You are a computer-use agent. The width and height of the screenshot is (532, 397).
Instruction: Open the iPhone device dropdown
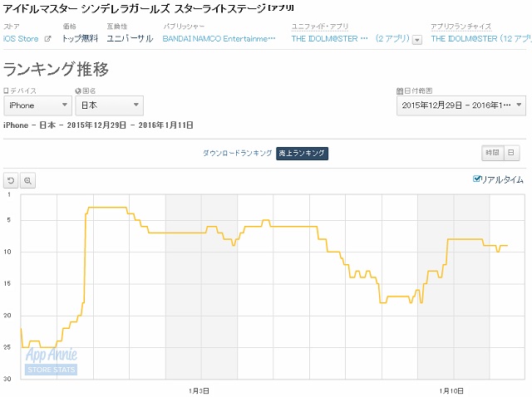click(x=38, y=105)
